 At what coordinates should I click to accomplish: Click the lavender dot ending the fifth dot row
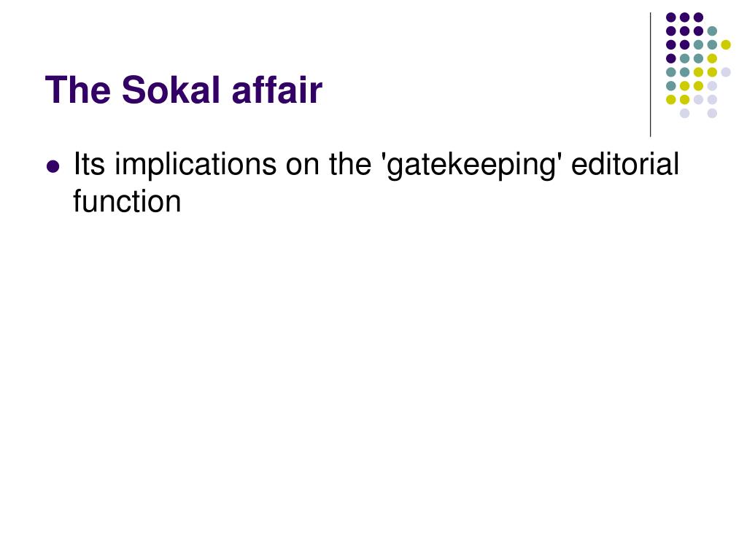(x=726, y=72)
